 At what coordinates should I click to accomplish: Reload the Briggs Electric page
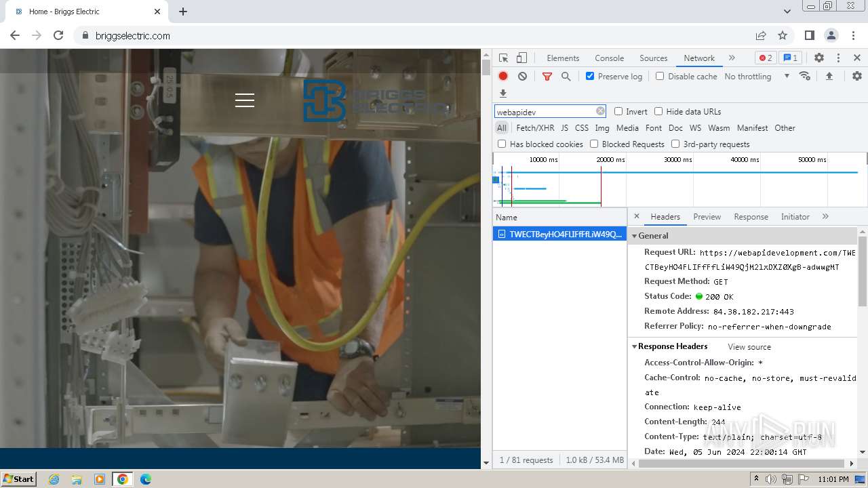pyautogui.click(x=58, y=35)
